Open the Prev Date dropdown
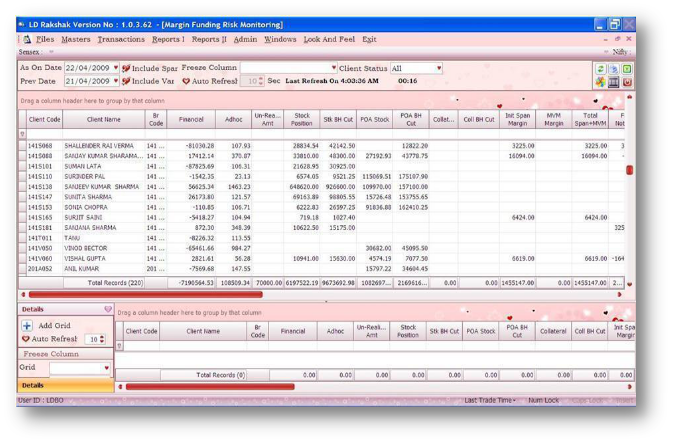The height and width of the screenshot is (444, 673). pyautogui.click(x=115, y=81)
